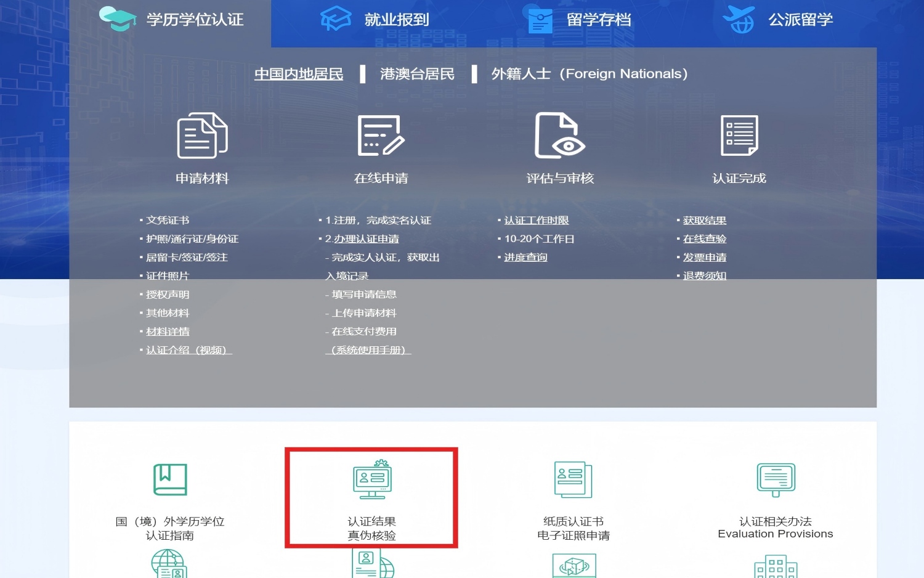This screenshot has height=578, width=924.
Task: Click the 认证完成 checklist icon
Action: (739, 136)
